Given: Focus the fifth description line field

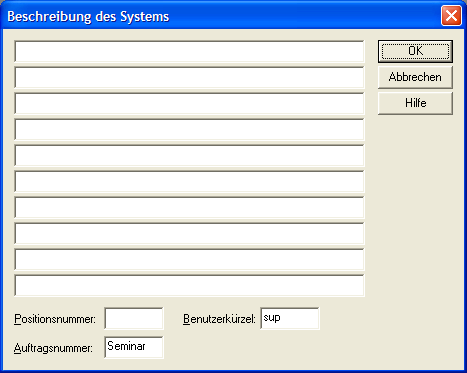Looking at the screenshot, I should pyautogui.click(x=189, y=155).
